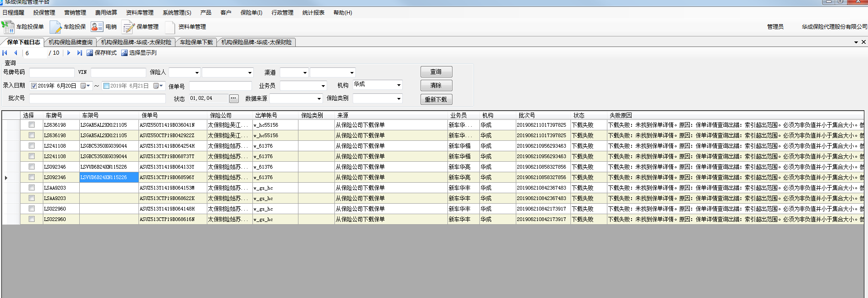Viewport: 868px width, 298px height.
Task: Open the 电销 contact card icon
Action: (97, 27)
